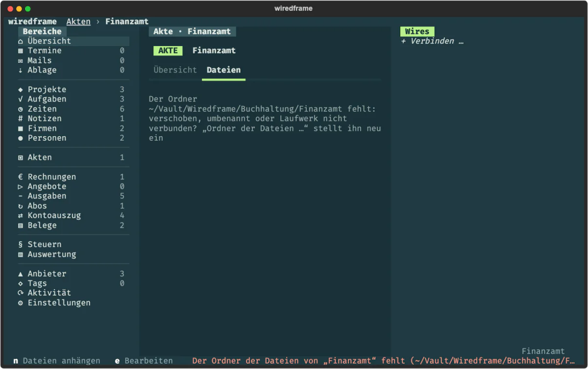588x369 pixels.
Task: Click the Finanzamt label at bottom right
Action: click(543, 351)
